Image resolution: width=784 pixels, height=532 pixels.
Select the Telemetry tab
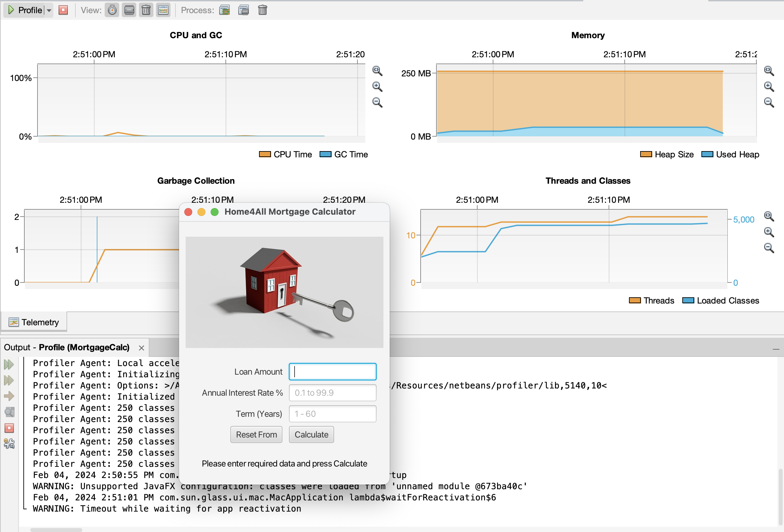point(34,322)
